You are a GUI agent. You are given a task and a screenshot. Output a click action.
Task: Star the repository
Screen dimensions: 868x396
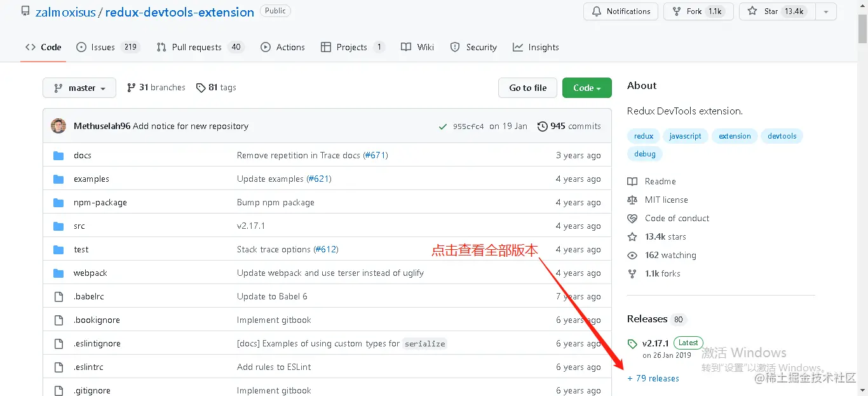[x=777, y=11]
